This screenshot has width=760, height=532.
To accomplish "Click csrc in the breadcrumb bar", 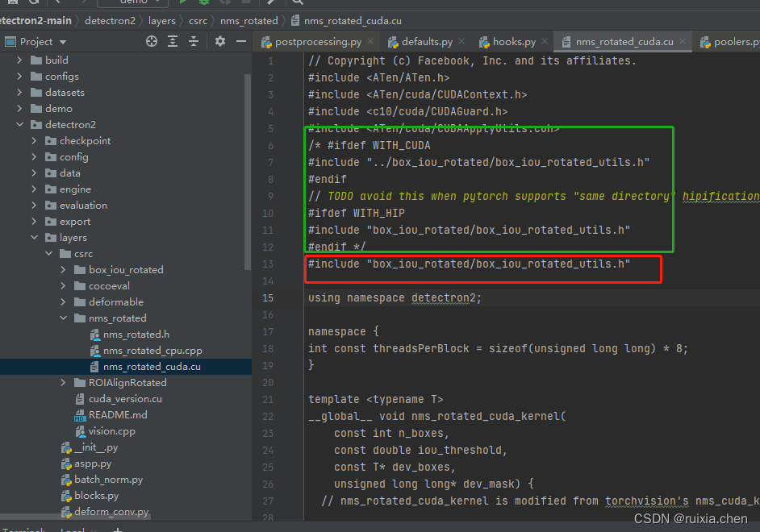I will (x=198, y=21).
